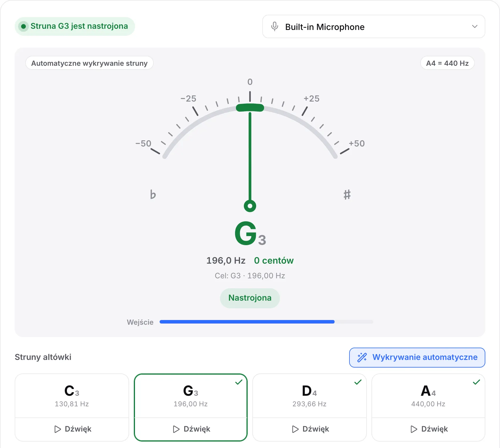Click the sharp symbol on the tuner gauge

coord(347,194)
